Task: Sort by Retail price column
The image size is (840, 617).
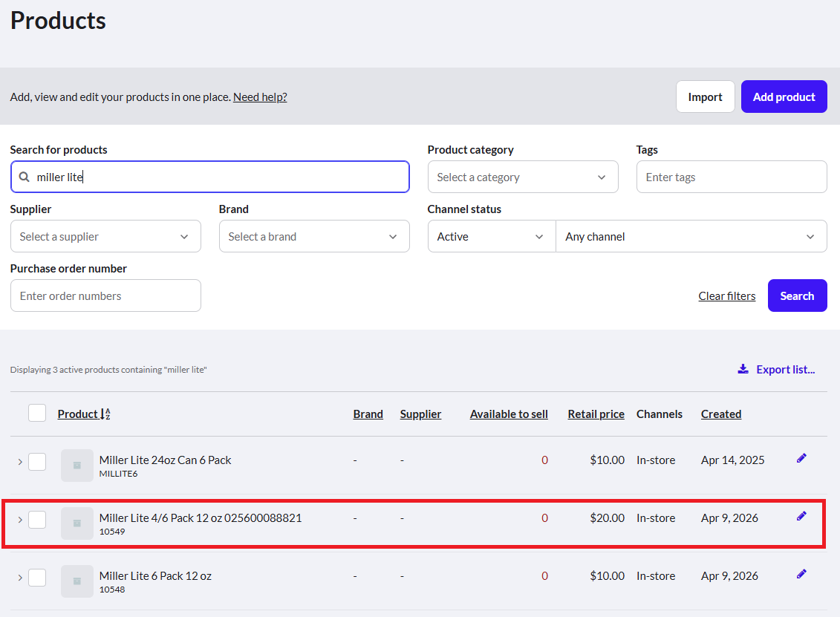Action: 596,414
